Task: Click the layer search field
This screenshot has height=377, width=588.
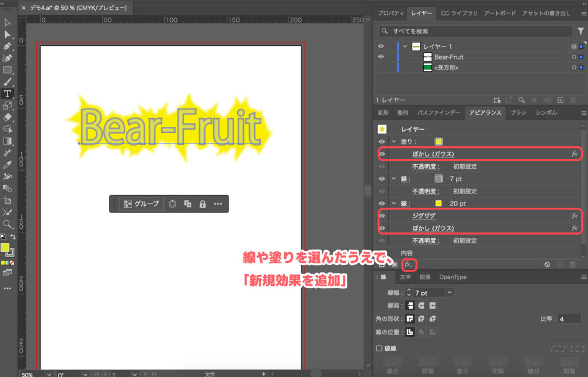Action: point(477,31)
